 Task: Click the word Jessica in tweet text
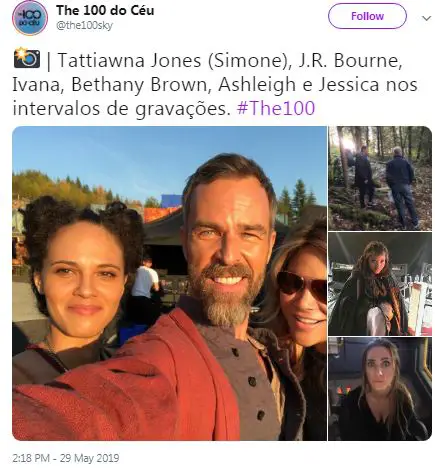349,85
